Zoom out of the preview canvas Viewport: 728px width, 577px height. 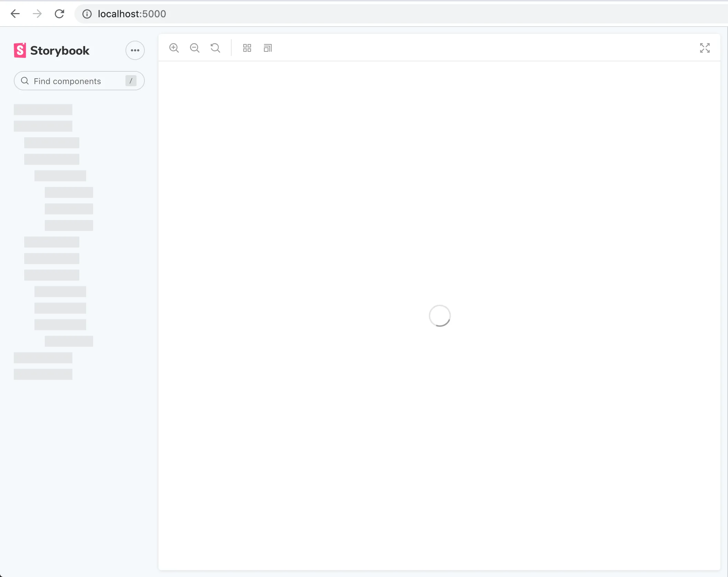pos(194,48)
